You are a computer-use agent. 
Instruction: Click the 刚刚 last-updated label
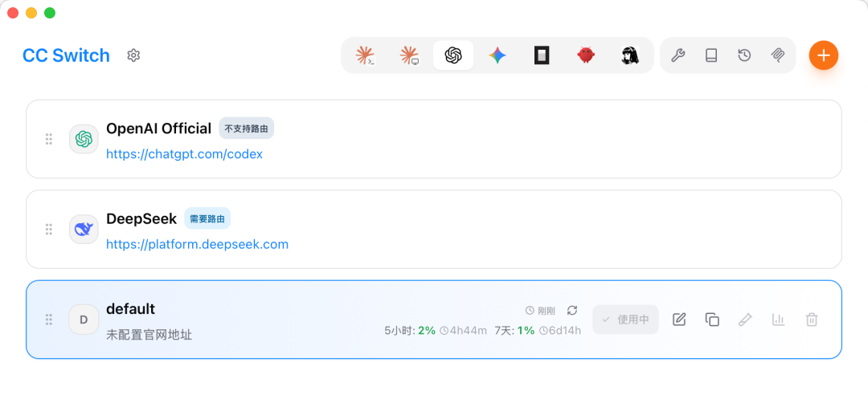point(540,311)
